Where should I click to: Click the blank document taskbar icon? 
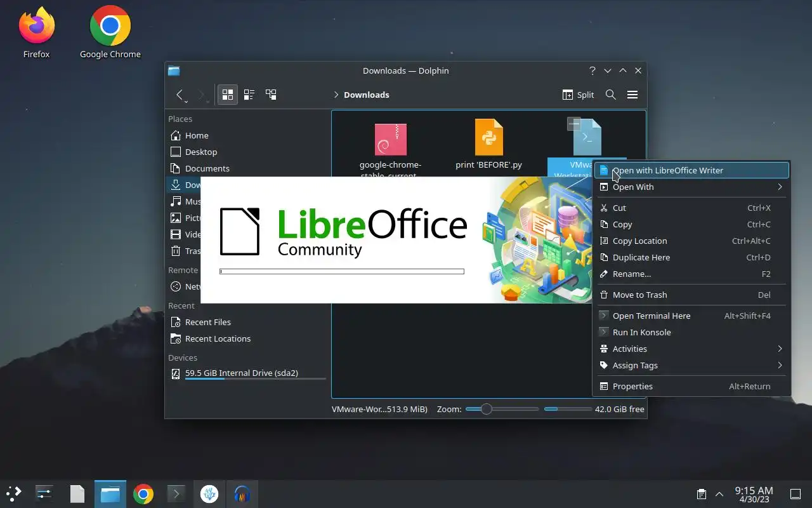[77, 493]
